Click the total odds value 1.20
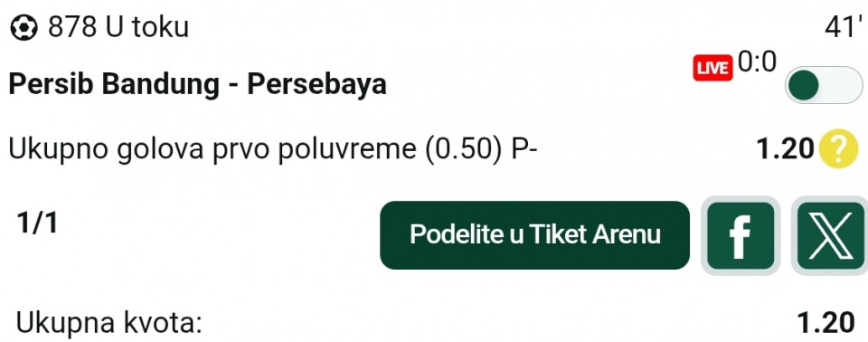The image size is (868, 342). click(826, 323)
